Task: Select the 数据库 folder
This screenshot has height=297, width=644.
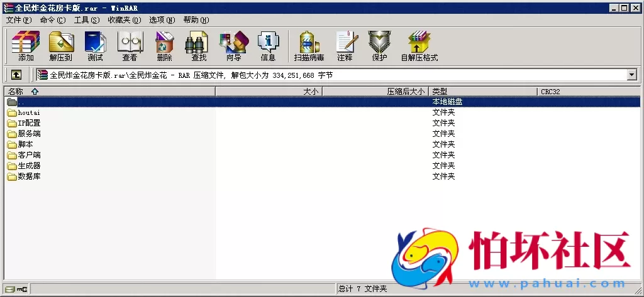Action: 24,176
